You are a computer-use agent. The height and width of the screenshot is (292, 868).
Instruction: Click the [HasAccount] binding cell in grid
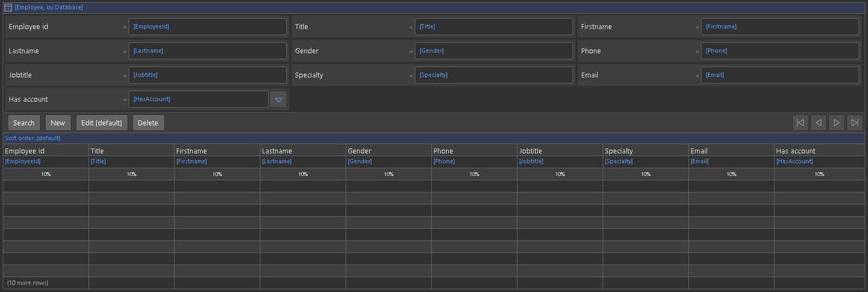tap(819, 162)
